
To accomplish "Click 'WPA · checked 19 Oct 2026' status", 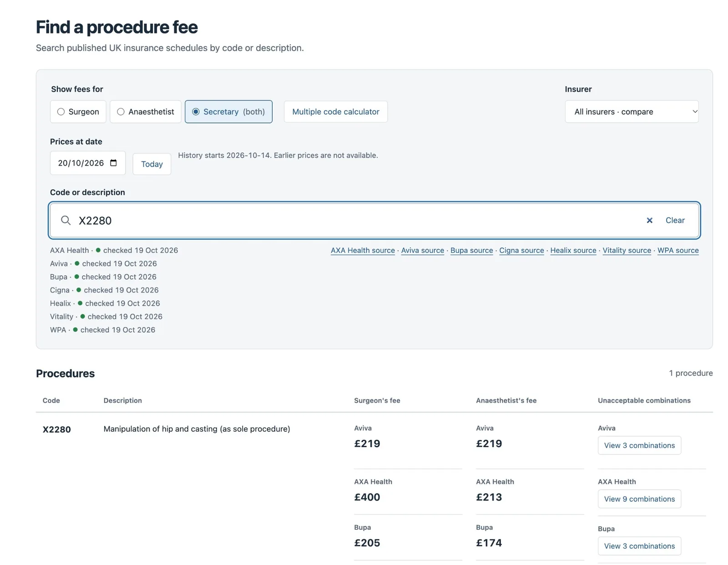I will pos(102,330).
